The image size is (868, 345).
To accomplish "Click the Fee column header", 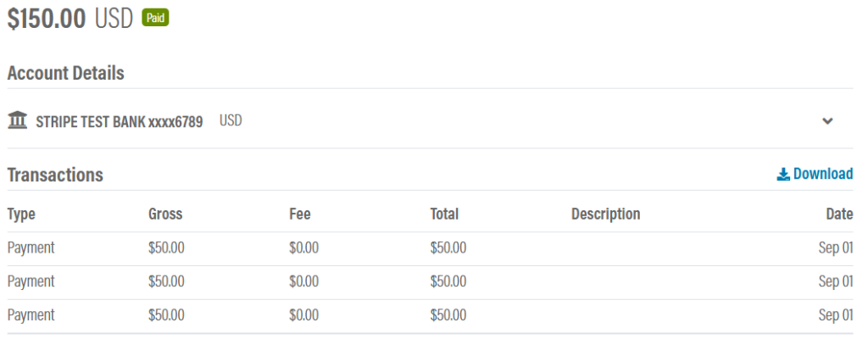I will 299,214.
